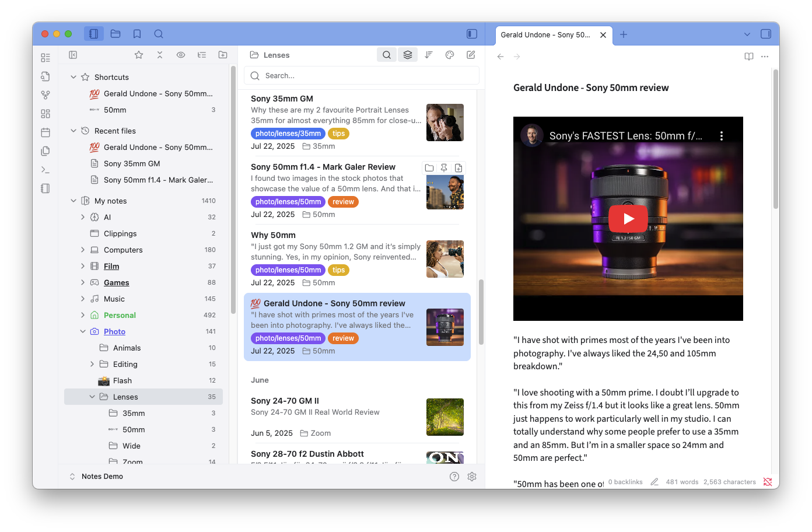Image resolution: width=812 pixels, height=532 pixels.
Task: Open vault settings gear icon
Action: coord(472,477)
